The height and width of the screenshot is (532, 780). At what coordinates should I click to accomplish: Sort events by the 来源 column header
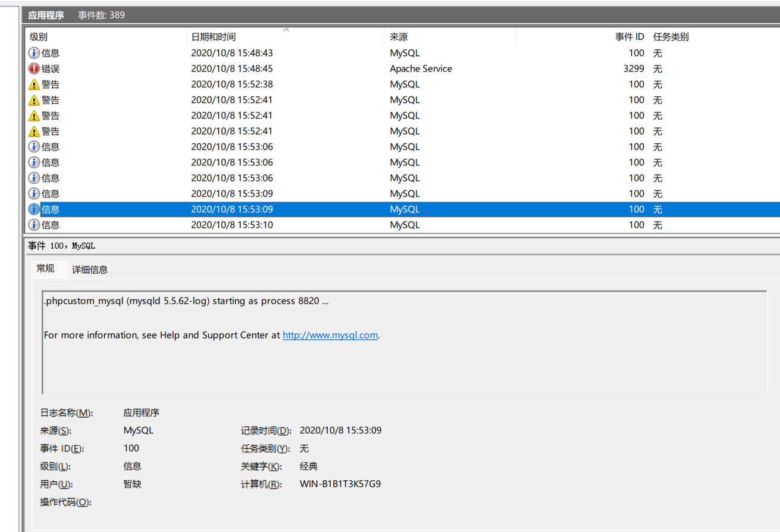click(x=399, y=36)
